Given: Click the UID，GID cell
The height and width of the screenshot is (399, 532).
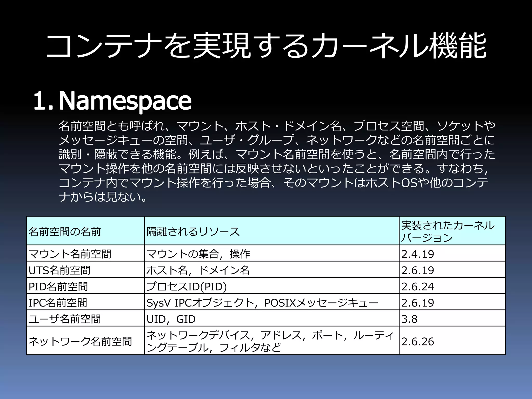Looking at the screenshot, I should [171, 319].
